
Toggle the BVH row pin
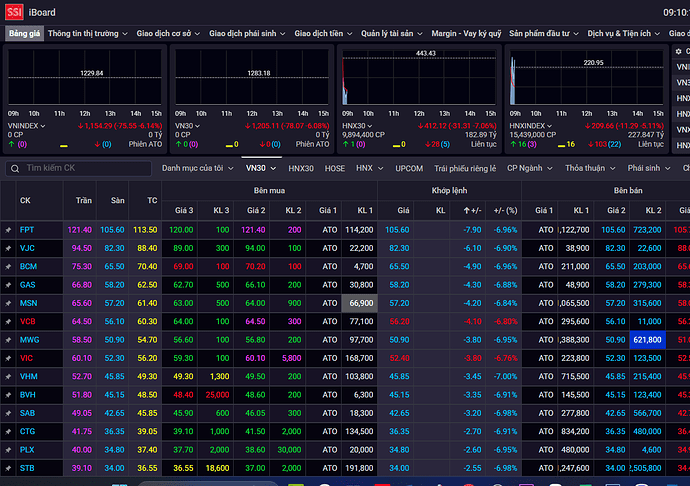coord(8,394)
